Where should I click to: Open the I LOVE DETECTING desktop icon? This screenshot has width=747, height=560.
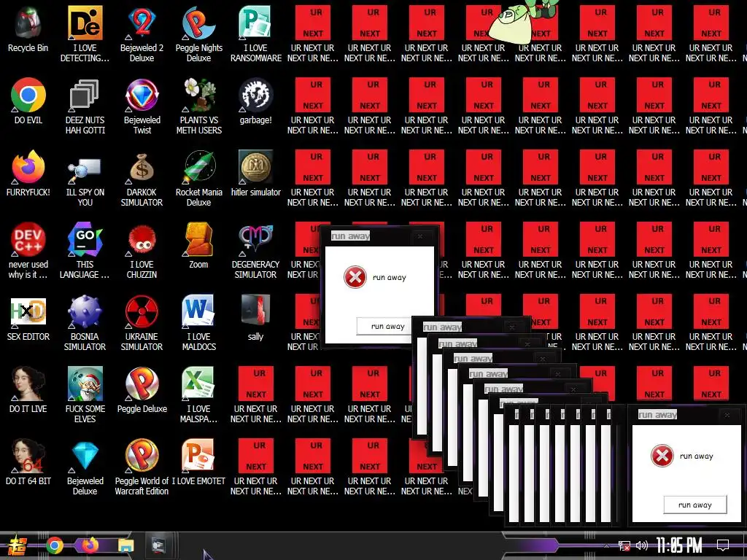(x=85, y=23)
